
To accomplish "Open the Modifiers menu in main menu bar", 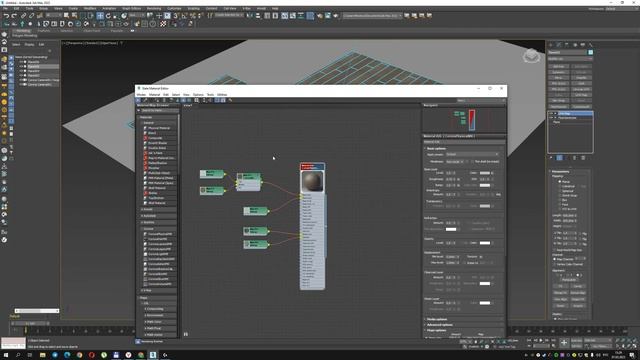I will click(x=90, y=8).
